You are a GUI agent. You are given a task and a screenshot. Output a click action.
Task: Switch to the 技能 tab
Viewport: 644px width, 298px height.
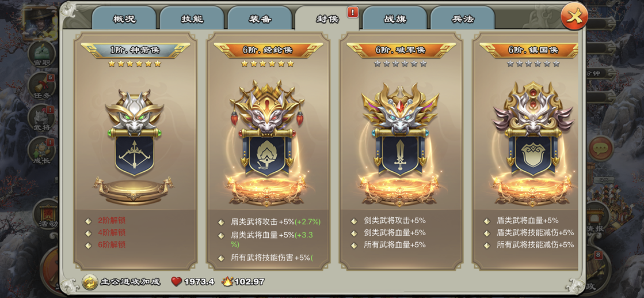(x=192, y=19)
